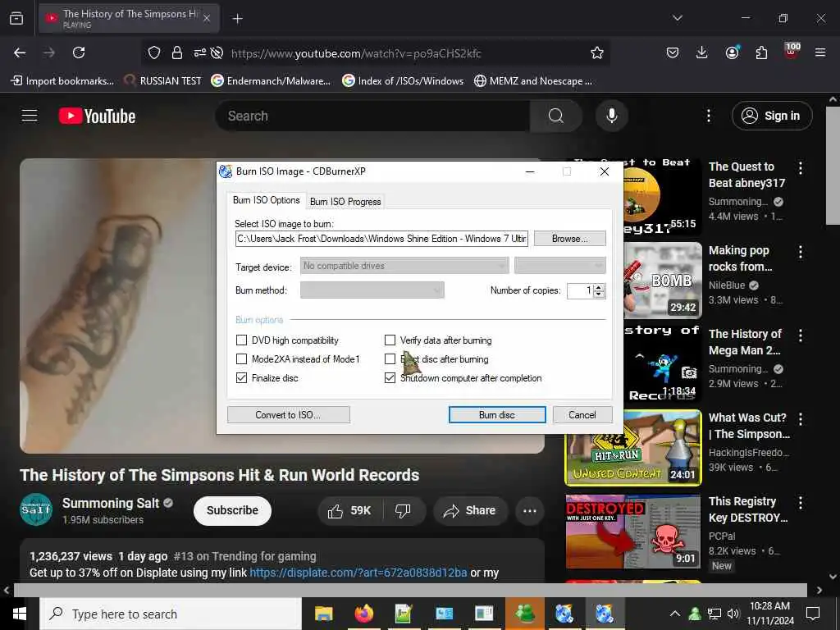The image size is (840, 630).
Task: Open Windows notification center icon
Action: coord(813,614)
